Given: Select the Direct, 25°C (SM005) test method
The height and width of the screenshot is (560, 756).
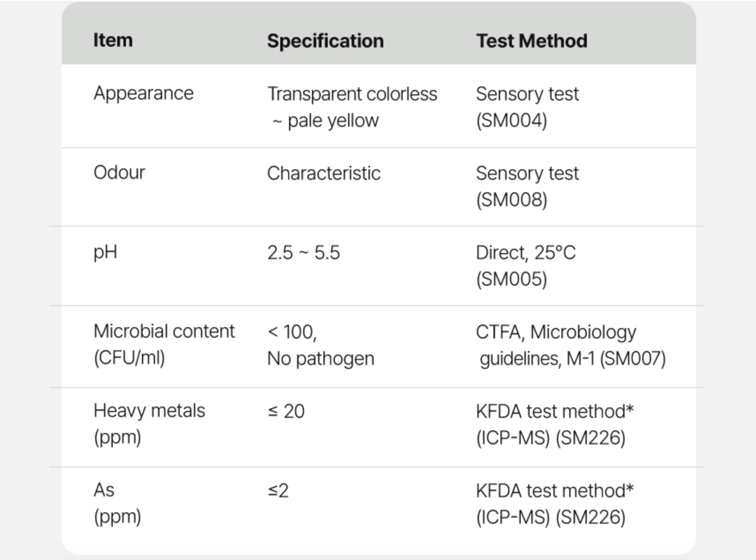Looking at the screenshot, I should pyautogui.click(x=525, y=265).
